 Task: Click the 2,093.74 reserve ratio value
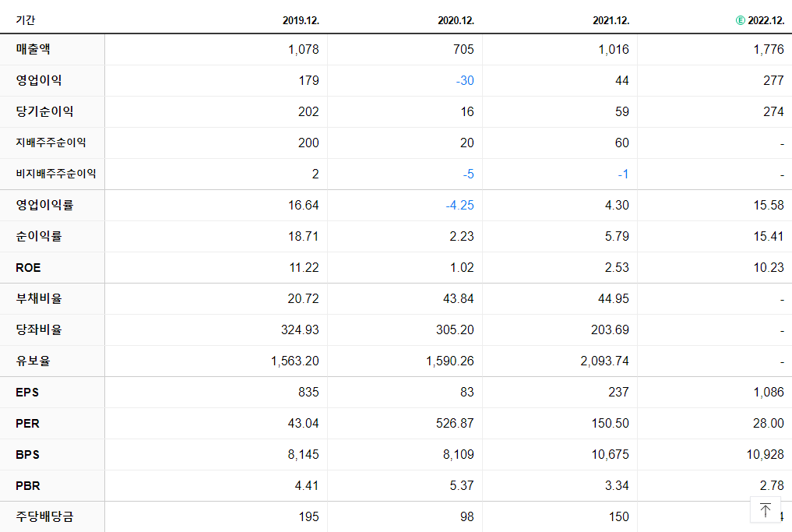pyautogui.click(x=604, y=361)
